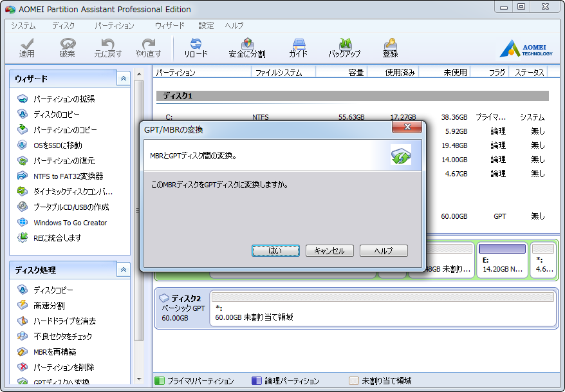Click the ダイナミックディスクコンバーター icon
Screen dimensions: 565x392
tap(23, 191)
